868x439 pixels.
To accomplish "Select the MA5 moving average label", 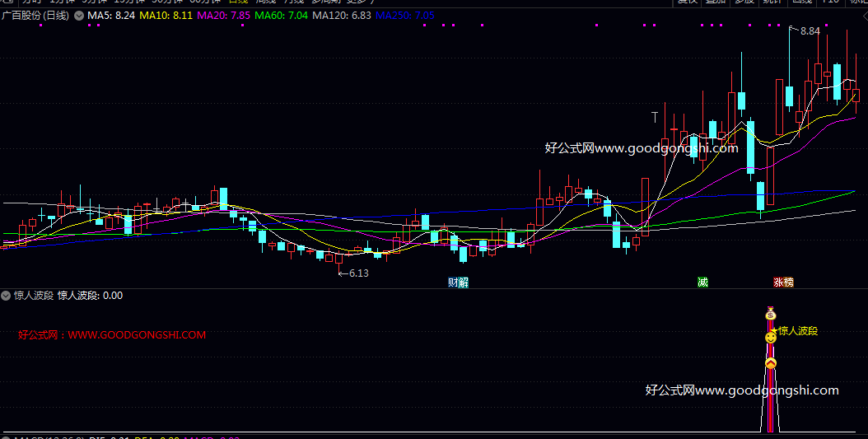I will point(111,16).
